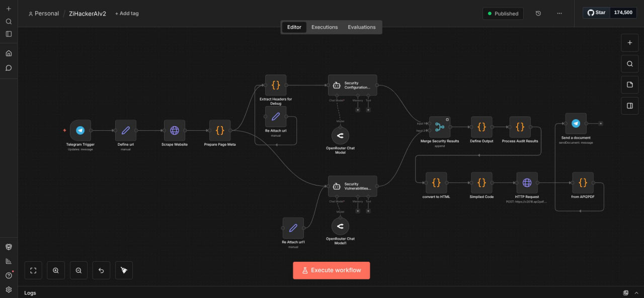Click the Execute workflow button
Viewport: 644px width, 298px height.
[332, 270]
